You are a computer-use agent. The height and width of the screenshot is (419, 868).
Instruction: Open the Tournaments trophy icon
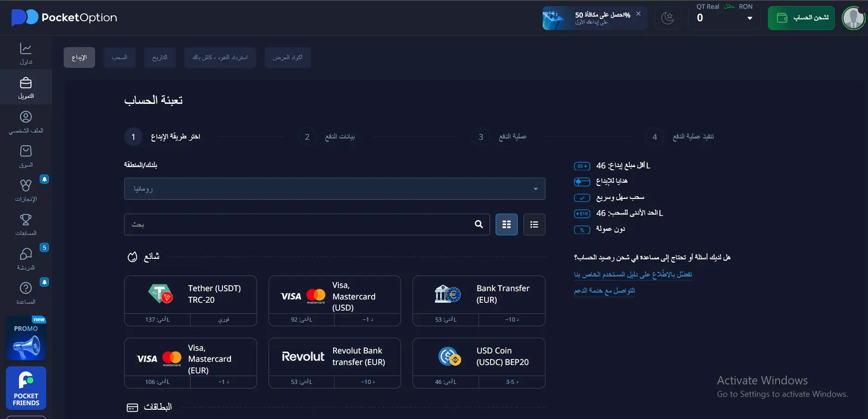(x=26, y=220)
